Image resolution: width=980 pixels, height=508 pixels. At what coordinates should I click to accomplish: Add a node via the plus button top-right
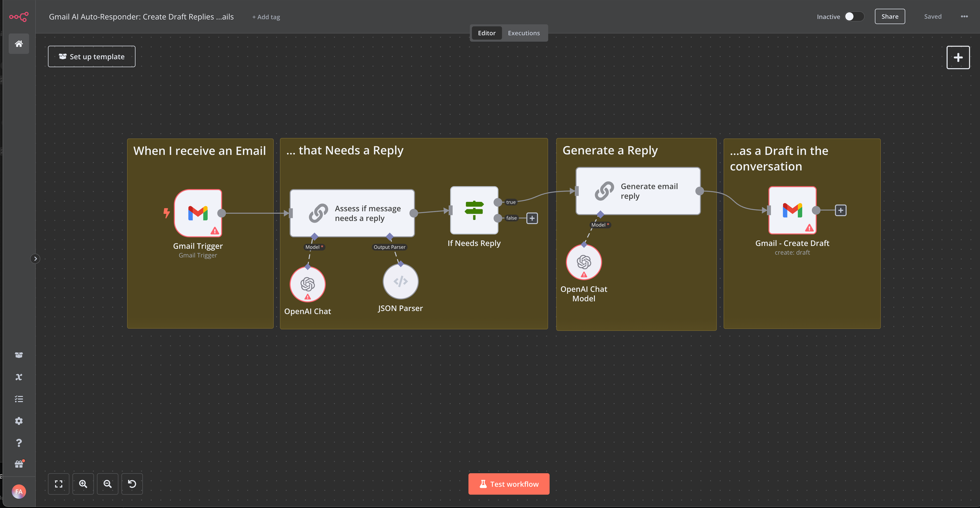point(958,57)
